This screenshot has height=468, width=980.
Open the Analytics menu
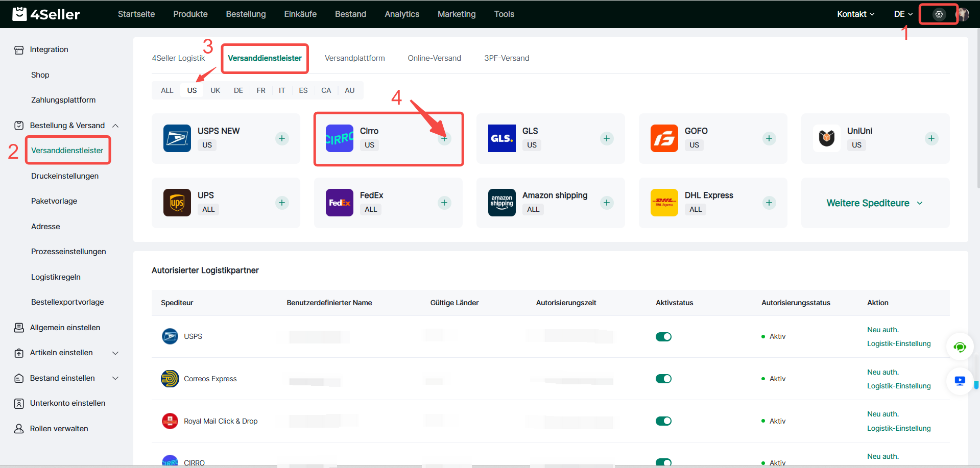tap(402, 14)
